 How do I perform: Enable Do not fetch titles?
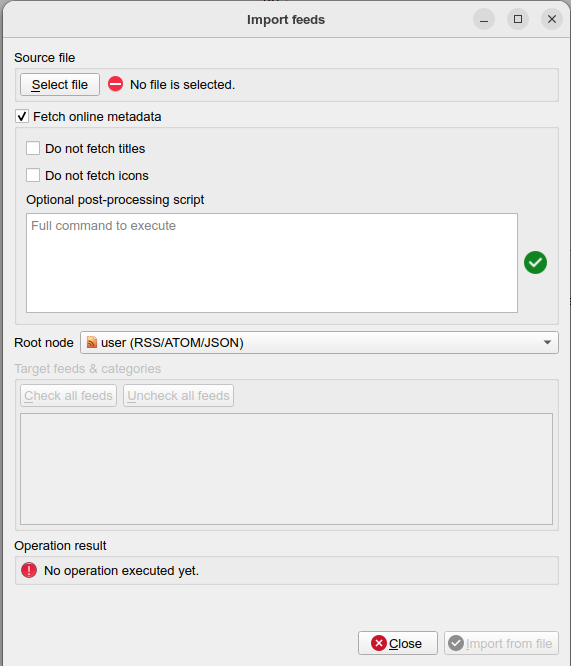pyautogui.click(x=33, y=149)
